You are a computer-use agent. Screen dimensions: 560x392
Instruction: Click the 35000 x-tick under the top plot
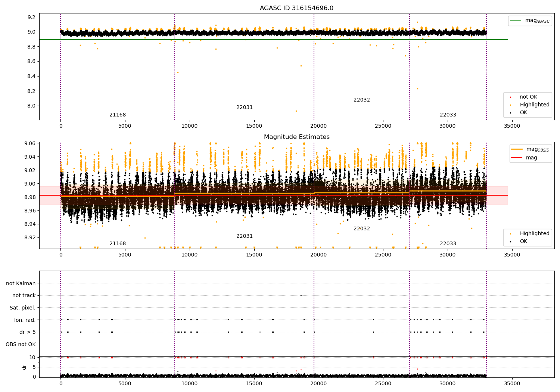[512, 126]
